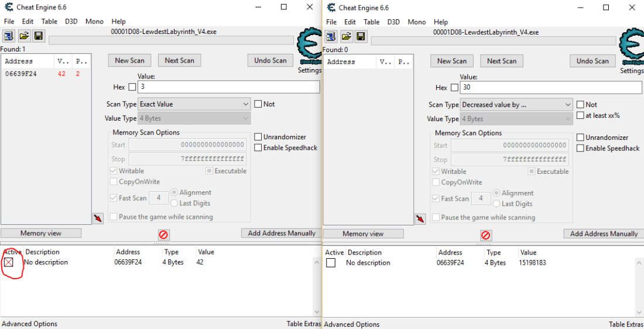Click the red arrow icon in right window
This screenshot has height=329, width=644.
420,219
